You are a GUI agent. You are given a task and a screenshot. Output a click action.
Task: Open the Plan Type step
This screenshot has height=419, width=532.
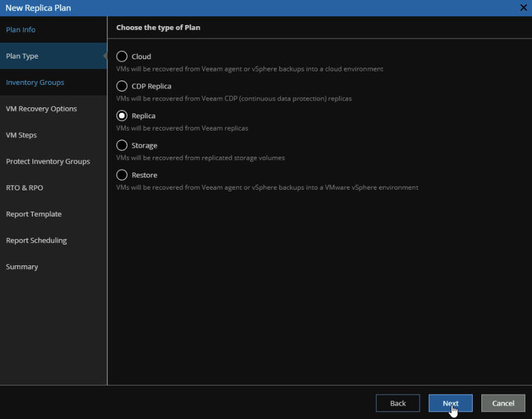(x=54, y=56)
